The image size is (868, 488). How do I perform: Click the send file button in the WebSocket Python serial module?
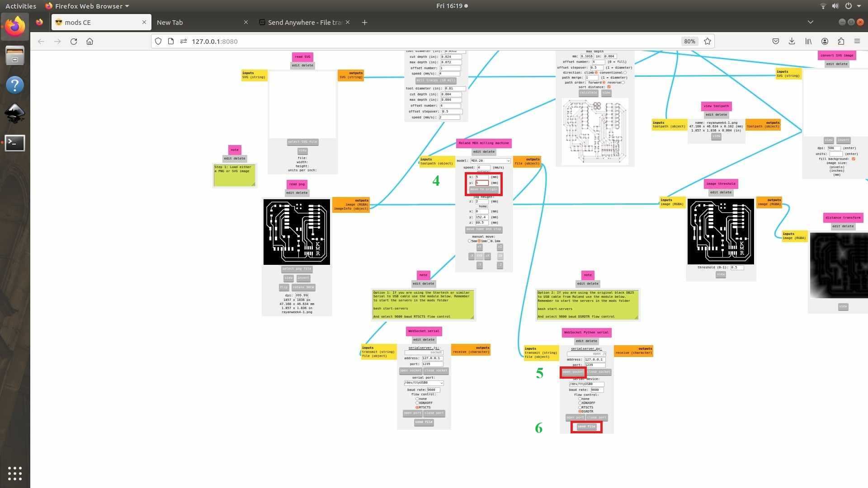pos(586,427)
